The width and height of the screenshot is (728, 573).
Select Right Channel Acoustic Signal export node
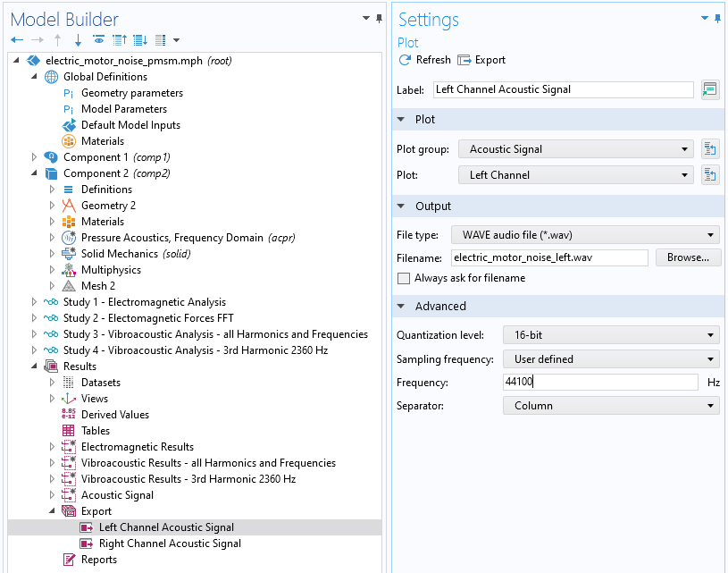pyautogui.click(x=170, y=544)
